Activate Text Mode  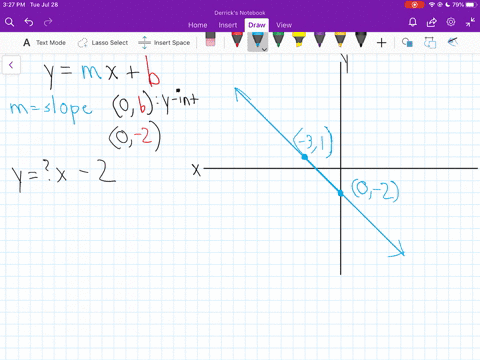pyautogui.click(x=44, y=43)
